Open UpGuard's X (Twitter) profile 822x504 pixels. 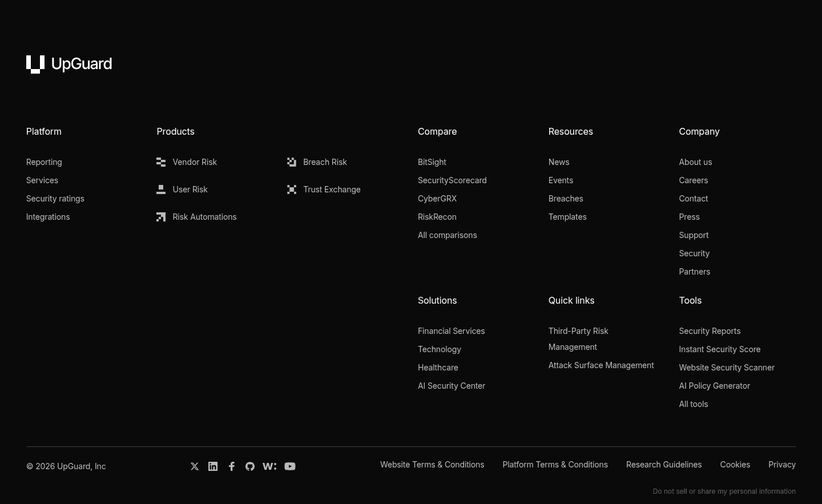click(195, 466)
